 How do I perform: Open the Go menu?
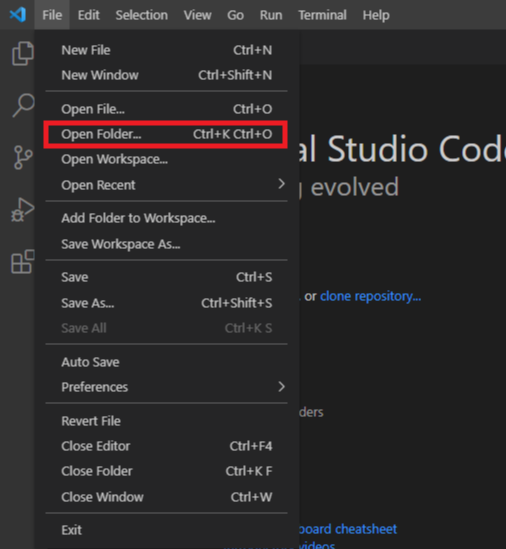point(235,15)
